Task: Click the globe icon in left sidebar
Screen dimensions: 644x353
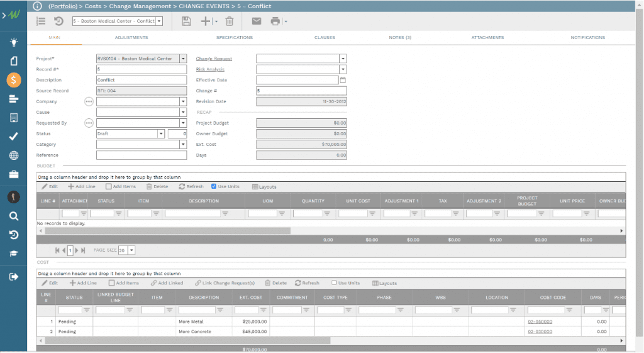Action: [x=14, y=155]
